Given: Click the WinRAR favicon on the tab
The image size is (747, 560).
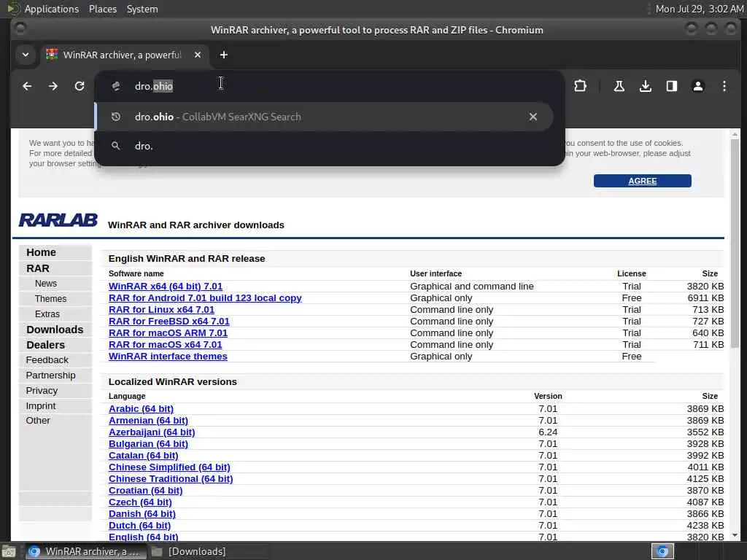Looking at the screenshot, I should point(52,55).
